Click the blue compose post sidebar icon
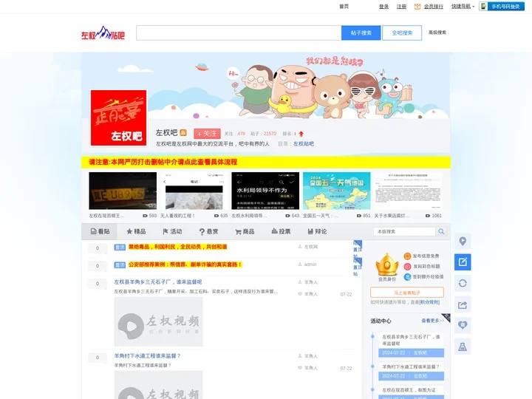The width and height of the screenshot is (532, 399). click(463, 262)
